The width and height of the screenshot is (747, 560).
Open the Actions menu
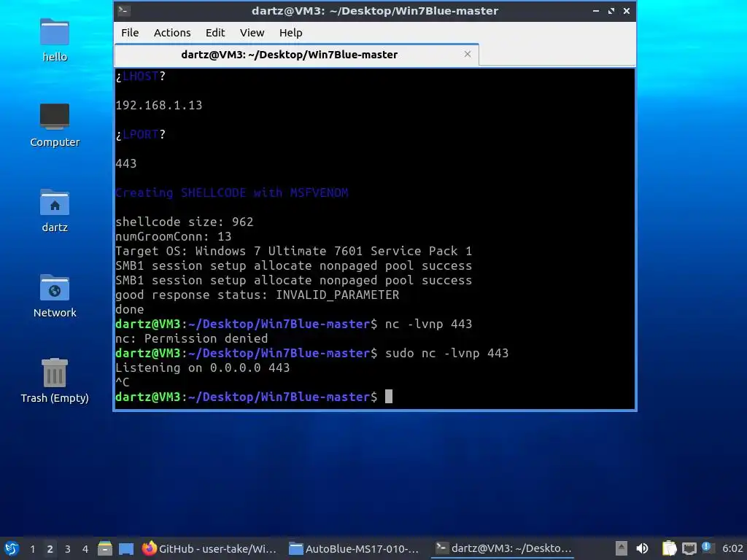coord(172,33)
